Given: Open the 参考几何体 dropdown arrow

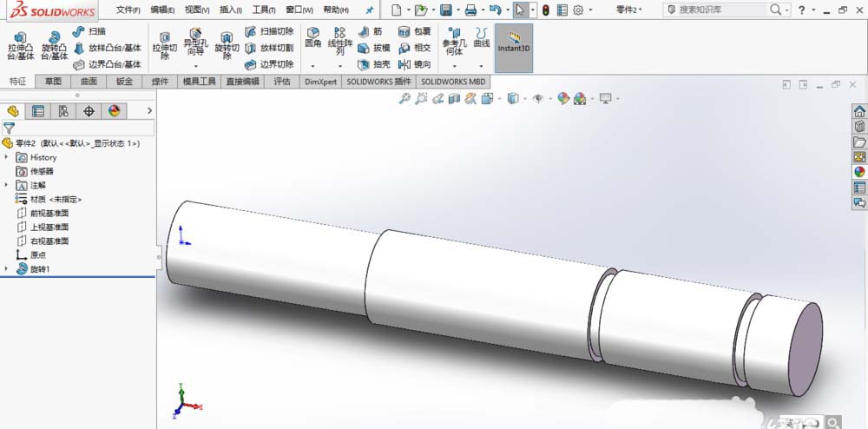Looking at the screenshot, I should pos(453,66).
